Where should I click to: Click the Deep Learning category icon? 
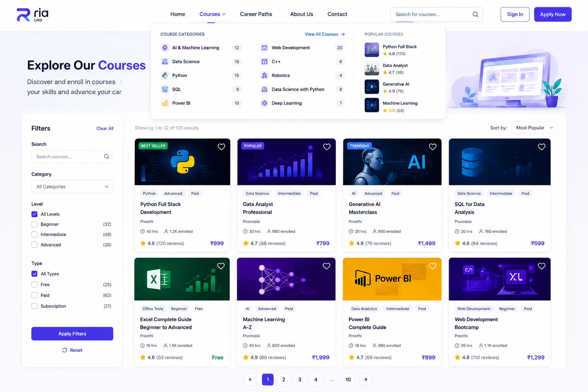pos(265,103)
